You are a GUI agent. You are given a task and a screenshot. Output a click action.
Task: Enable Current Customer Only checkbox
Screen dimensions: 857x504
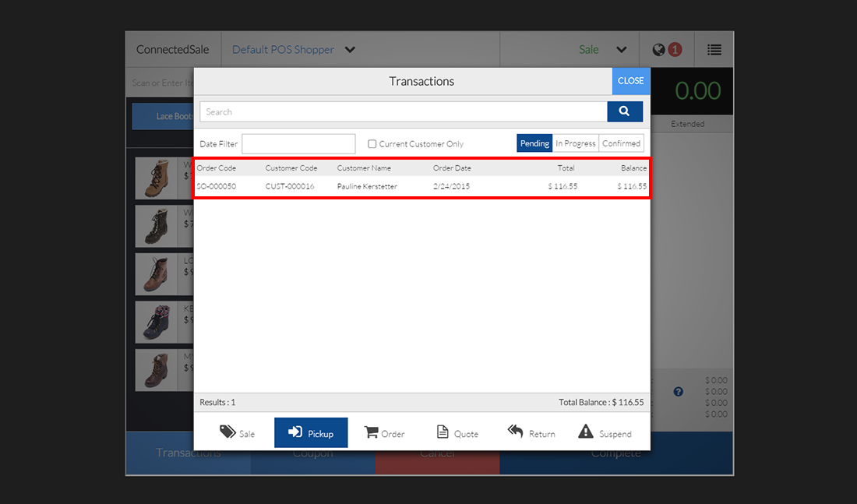tap(372, 144)
